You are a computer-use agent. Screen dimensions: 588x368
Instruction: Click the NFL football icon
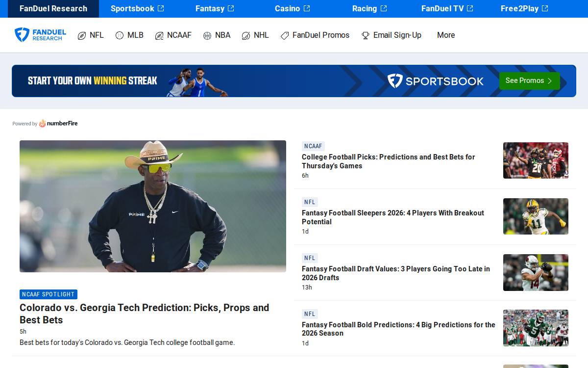(x=82, y=35)
